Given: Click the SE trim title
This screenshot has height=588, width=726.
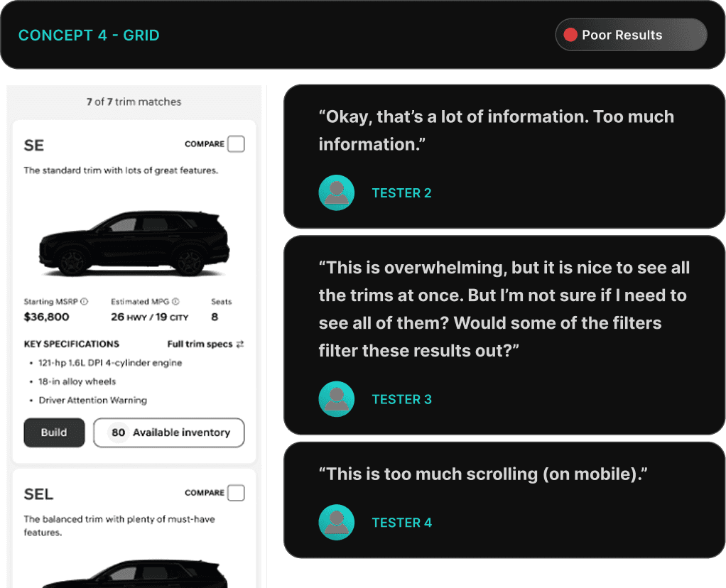Looking at the screenshot, I should (x=34, y=146).
